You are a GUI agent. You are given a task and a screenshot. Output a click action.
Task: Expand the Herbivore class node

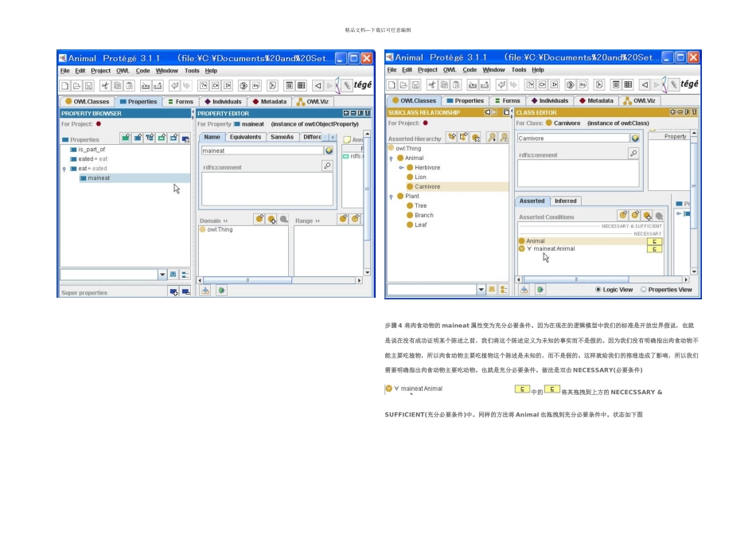401,167
